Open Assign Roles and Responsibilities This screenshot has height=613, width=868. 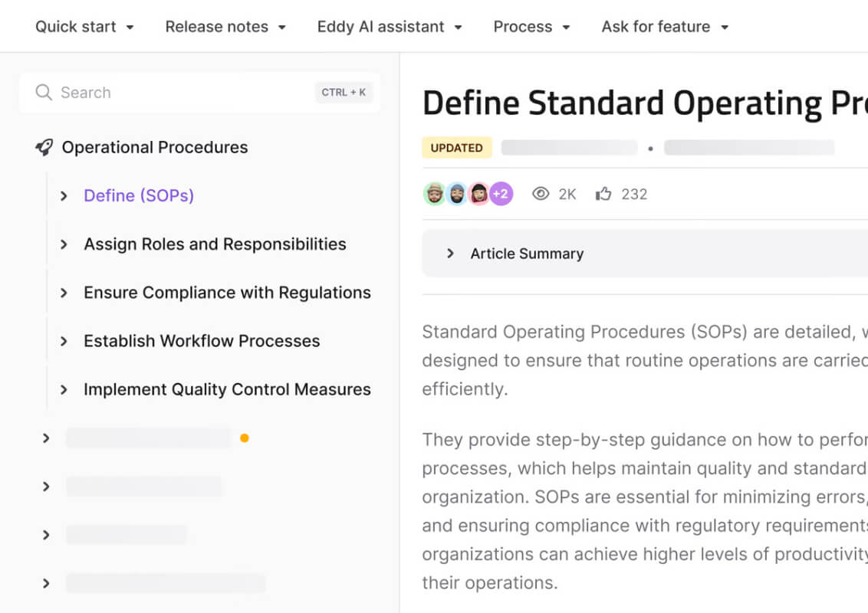(x=215, y=244)
